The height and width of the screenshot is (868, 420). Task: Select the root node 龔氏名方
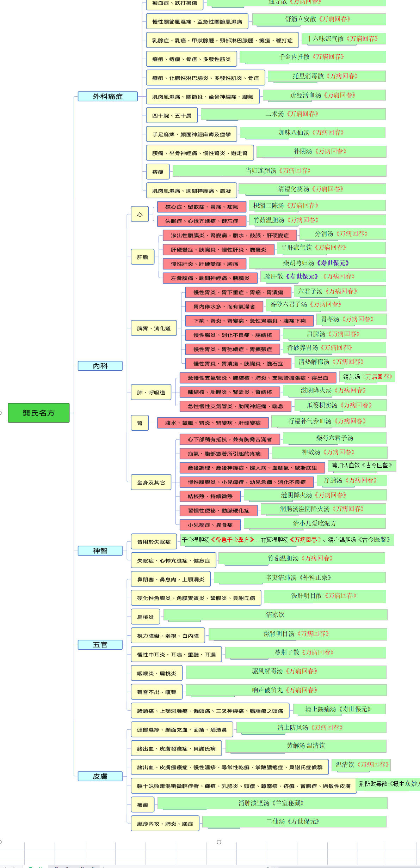(38, 413)
